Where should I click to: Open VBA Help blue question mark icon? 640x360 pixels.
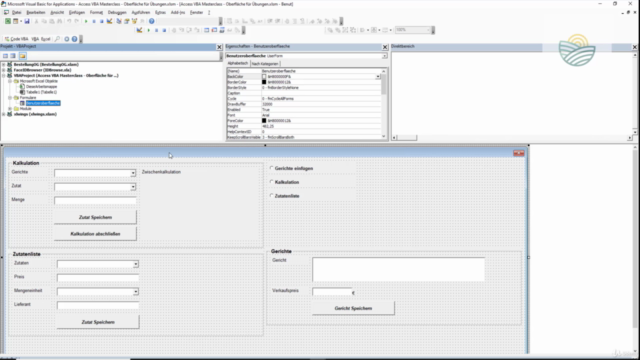click(151, 21)
